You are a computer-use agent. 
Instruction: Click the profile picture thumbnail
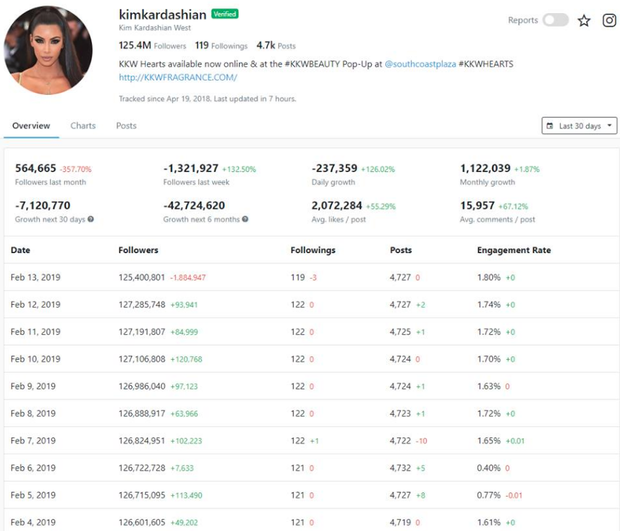click(x=48, y=50)
